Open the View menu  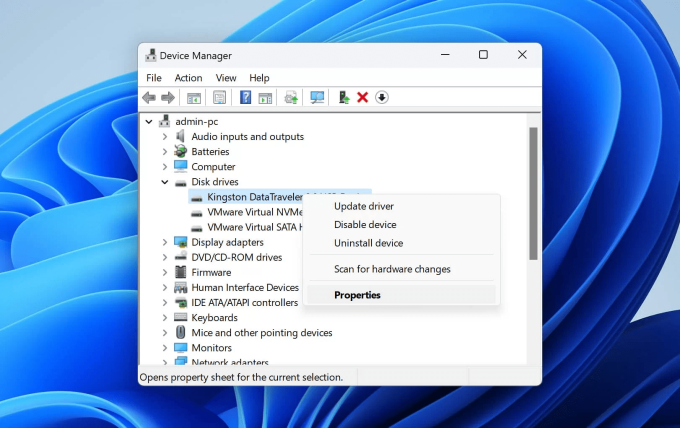point(226,78)
